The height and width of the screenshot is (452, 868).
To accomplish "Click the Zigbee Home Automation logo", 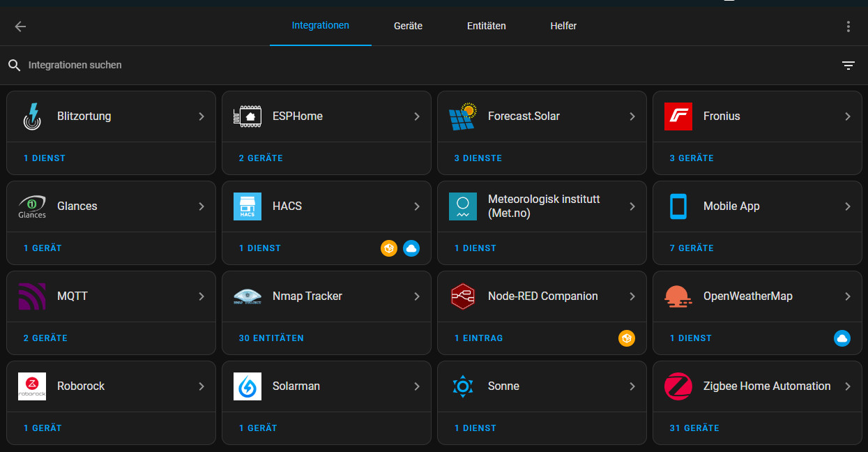I will point(678,386).
